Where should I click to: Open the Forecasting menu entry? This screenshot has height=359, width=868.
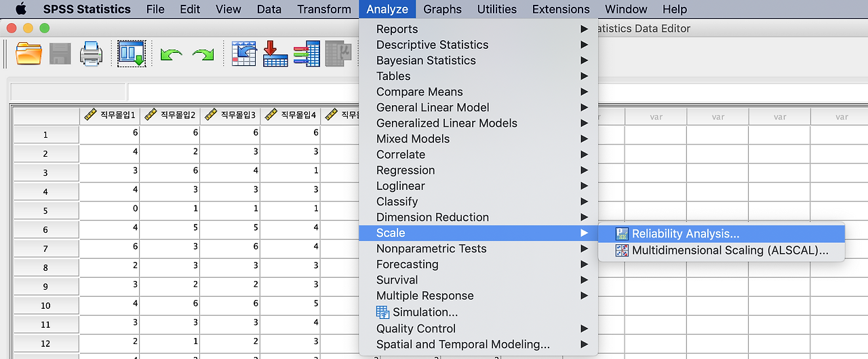(x=478, y=264)
